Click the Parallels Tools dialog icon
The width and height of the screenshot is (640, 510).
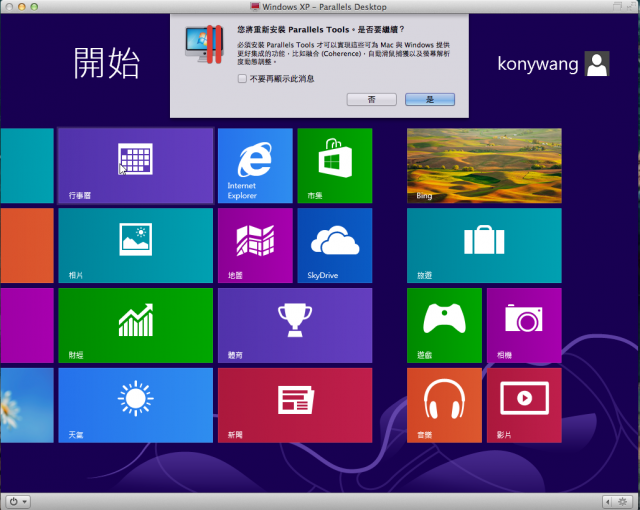204,44
